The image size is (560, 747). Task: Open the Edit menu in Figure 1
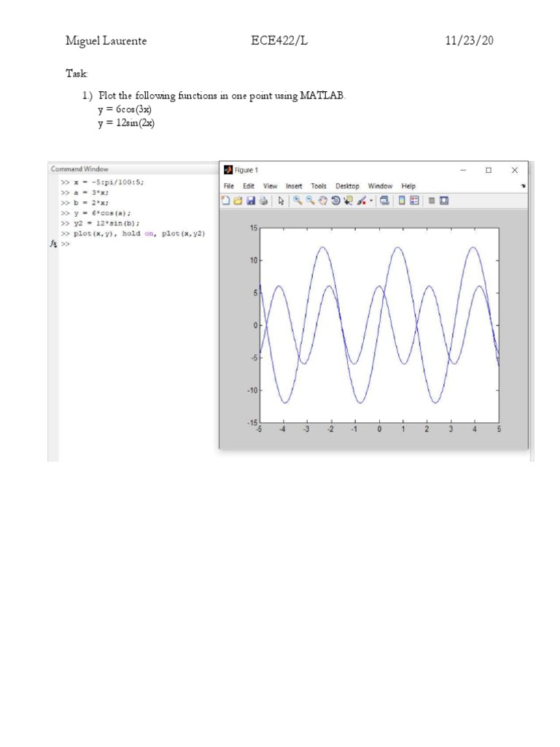tap(249, 186)
